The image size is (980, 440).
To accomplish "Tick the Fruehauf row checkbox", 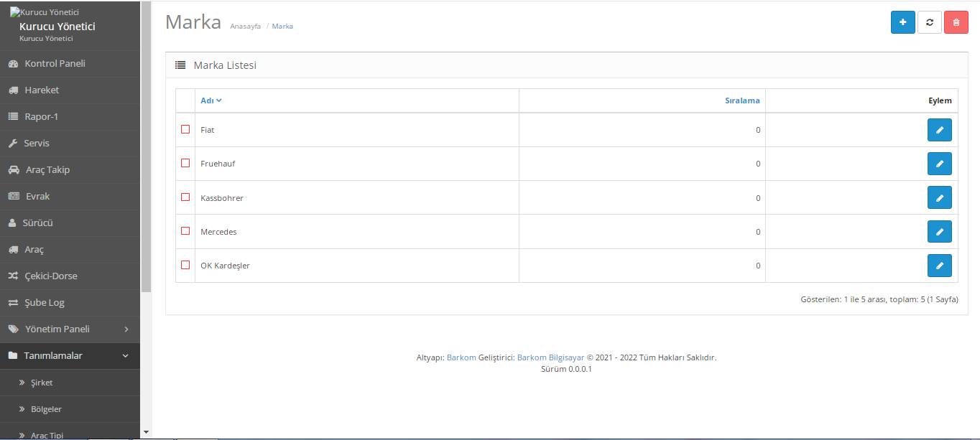I will pyautogui.click(x=185, y=163).
